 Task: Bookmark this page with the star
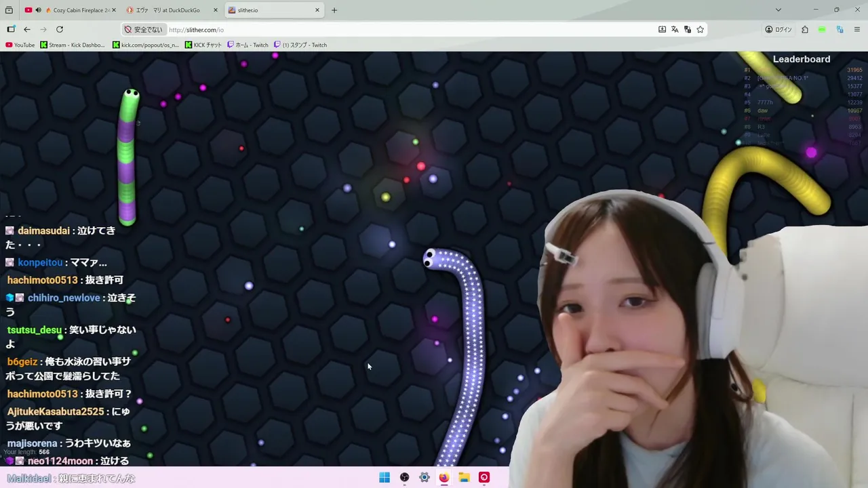(x=701, y=30)
